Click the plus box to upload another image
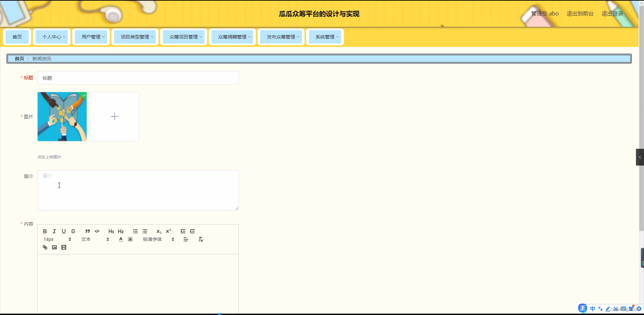Viewport: 644px width, 315px height. (114, 116)
